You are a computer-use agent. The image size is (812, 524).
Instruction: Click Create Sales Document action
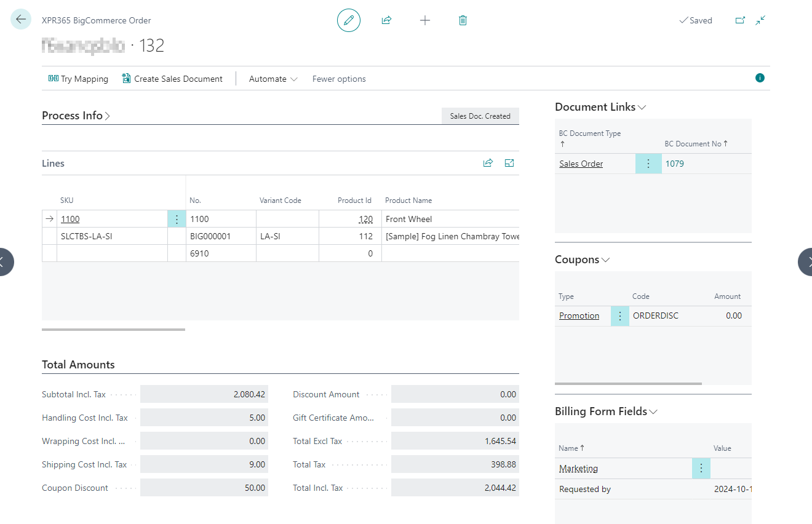[x=172, y=79]
